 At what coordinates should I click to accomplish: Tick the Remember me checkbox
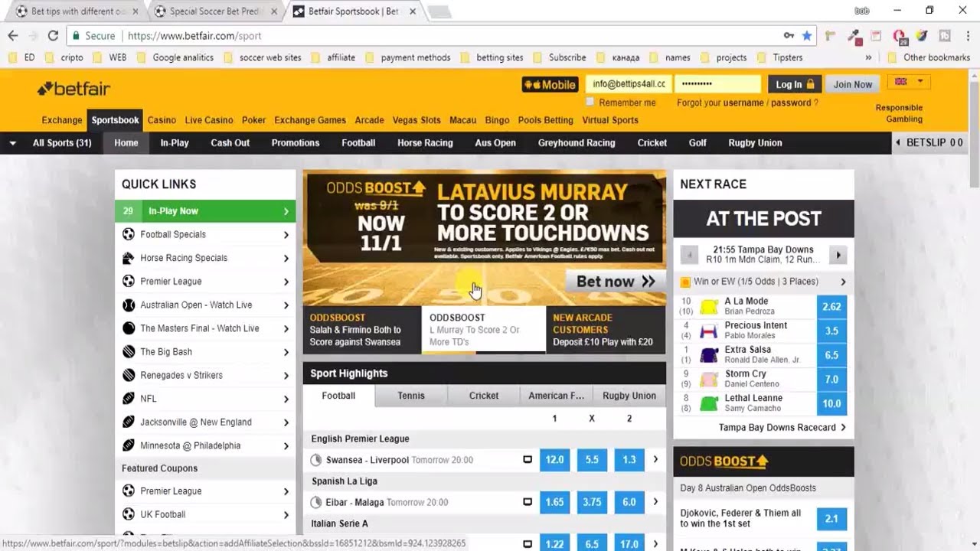point(590,102)
